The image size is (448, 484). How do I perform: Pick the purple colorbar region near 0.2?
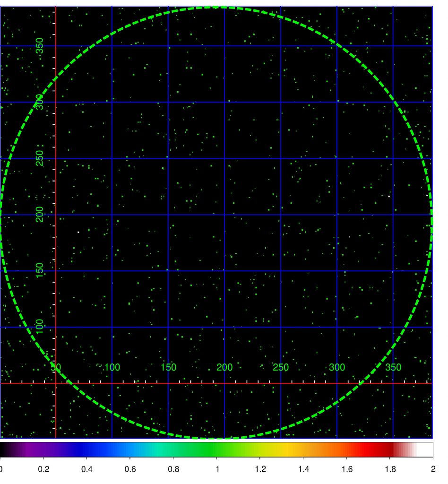coord(43,449)
